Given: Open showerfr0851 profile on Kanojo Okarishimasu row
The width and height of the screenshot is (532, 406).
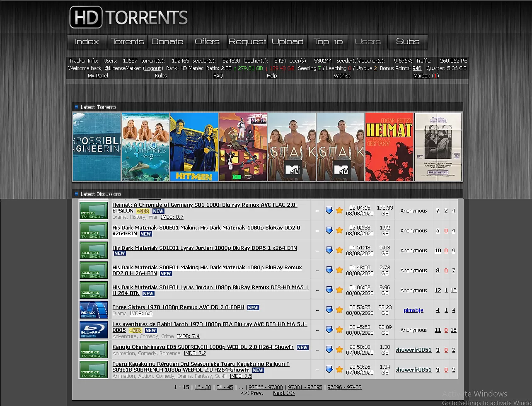Looking at the screenshot, I should click(x=414, y=350).
